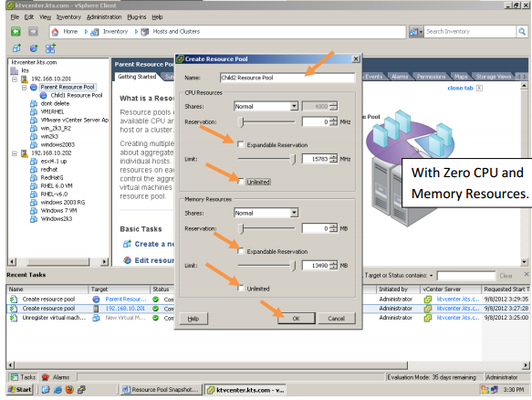Toggle CPU Unlimited limit checkbox

(241, 182)
